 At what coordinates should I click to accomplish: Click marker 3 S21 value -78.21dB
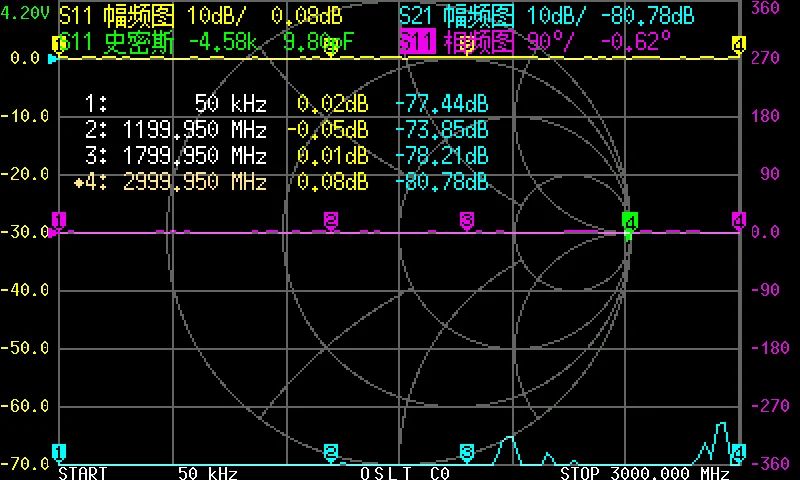[x=442, y=156]
